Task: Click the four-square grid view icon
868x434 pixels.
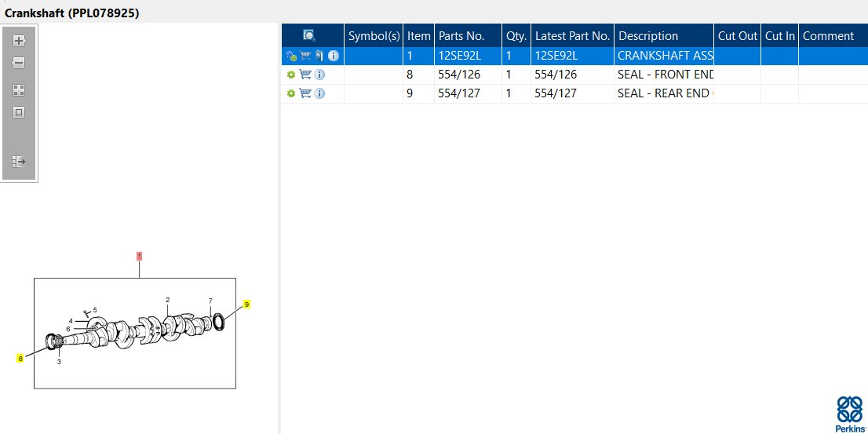Action: (x=19, y=90)
